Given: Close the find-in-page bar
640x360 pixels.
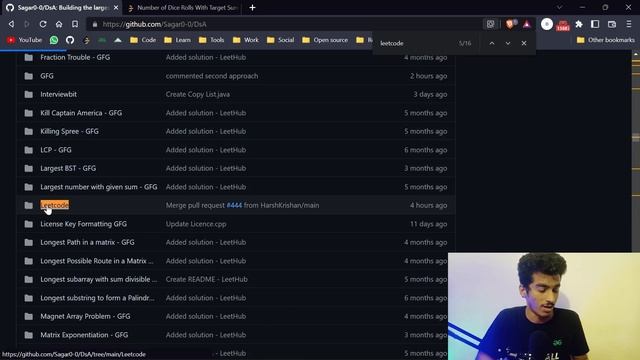Looking at the screenshot, I should (x=524, y=43).
